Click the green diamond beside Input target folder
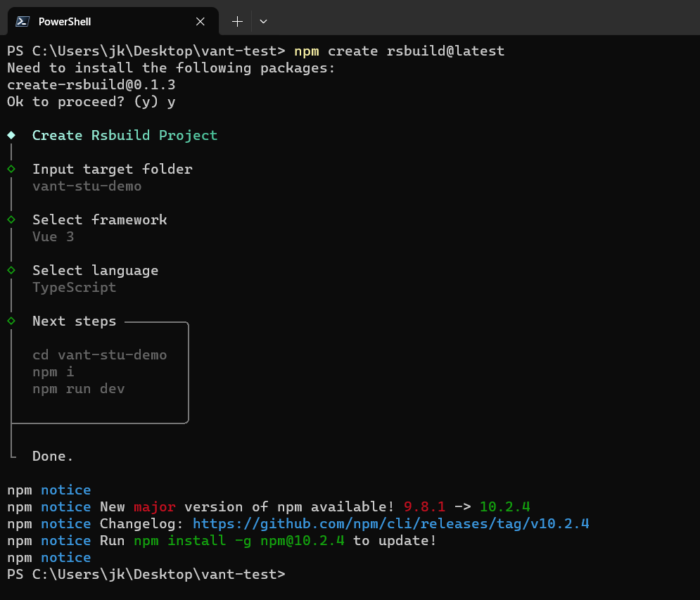 pyautogui.click(x=11, y=169)
